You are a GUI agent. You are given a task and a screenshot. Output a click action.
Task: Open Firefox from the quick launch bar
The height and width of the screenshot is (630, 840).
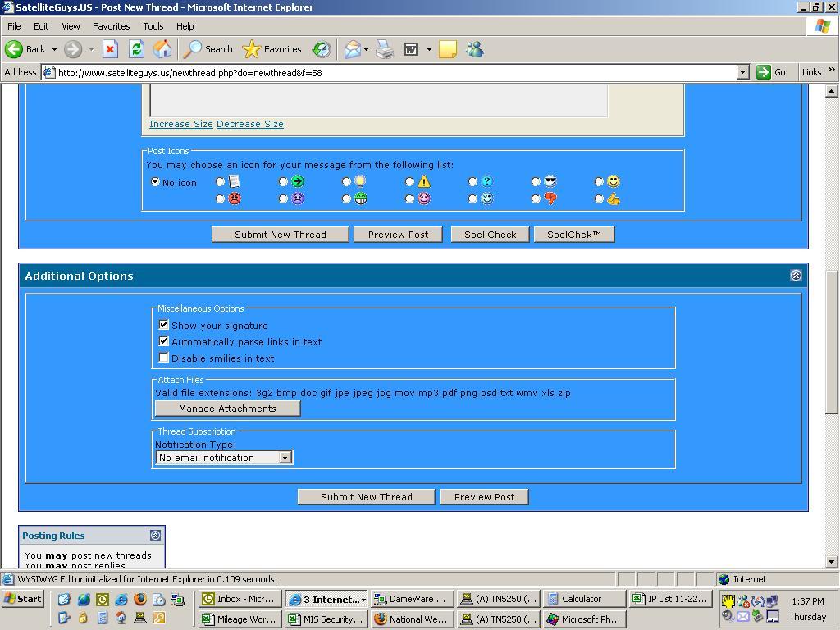(140, 599)
